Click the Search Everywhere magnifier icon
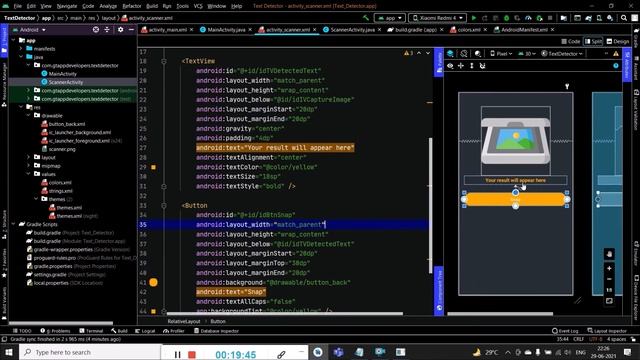The height and width of the screenshot is (360, 640). [624, 18]
